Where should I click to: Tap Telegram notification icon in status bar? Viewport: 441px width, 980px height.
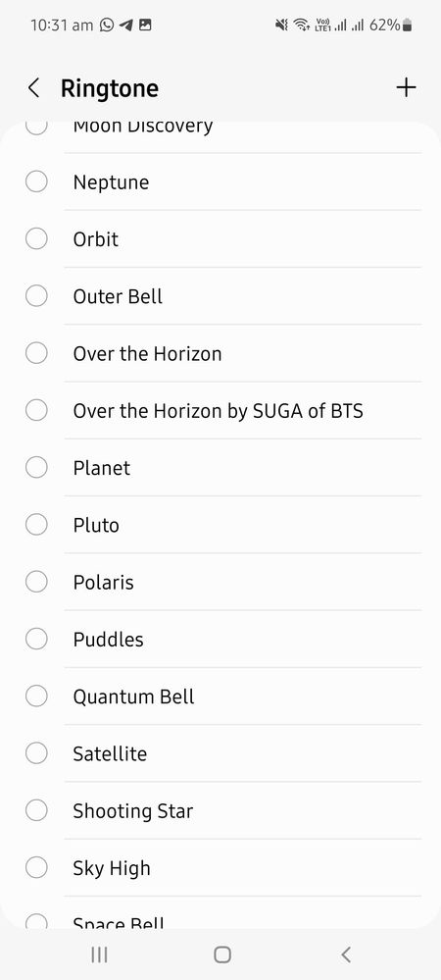point(125,25)
